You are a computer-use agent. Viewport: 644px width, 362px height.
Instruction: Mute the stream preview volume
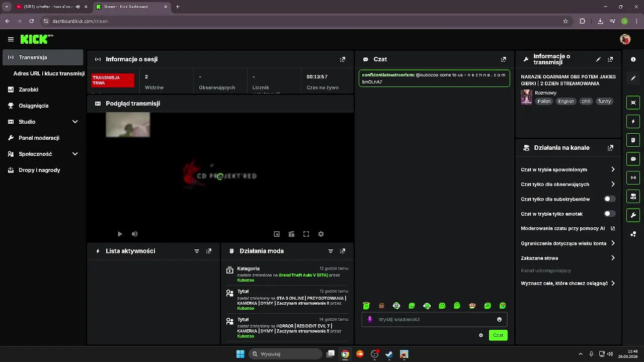(x=134, y=234)
